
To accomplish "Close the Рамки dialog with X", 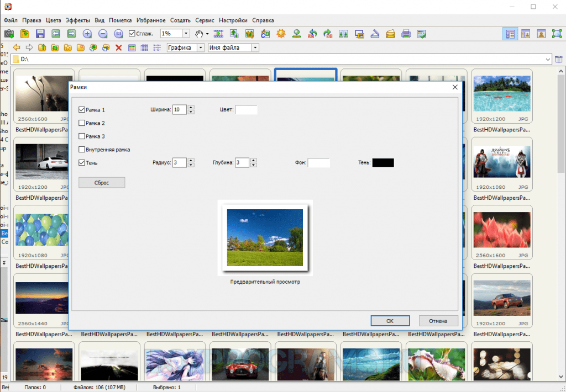I will [455, 87].
